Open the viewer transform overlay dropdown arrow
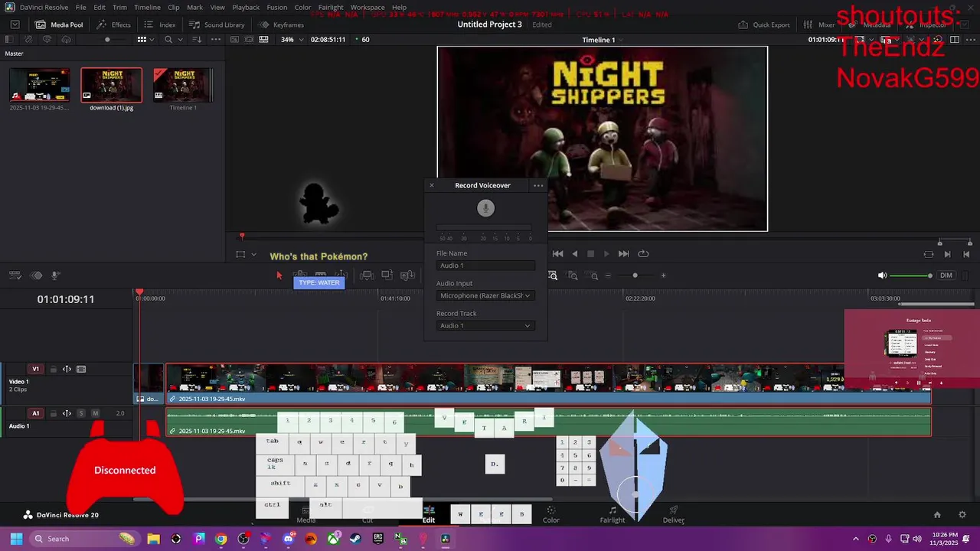 point(253,254)
